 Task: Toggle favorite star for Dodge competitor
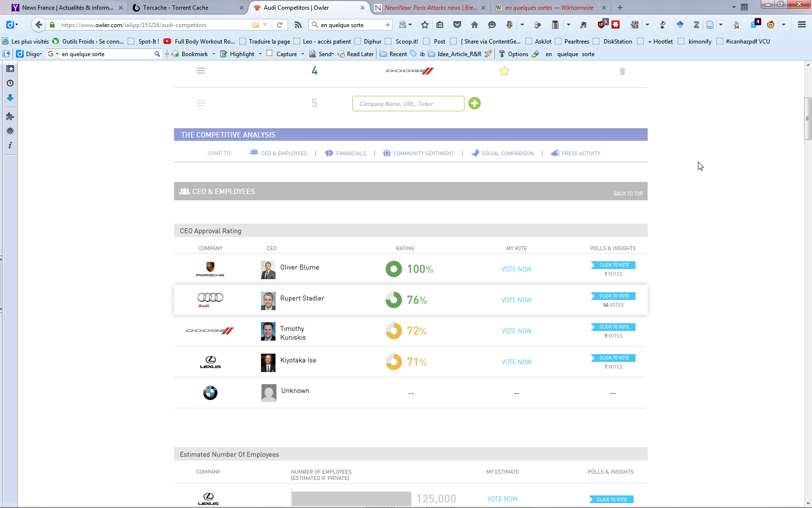click(x=504, y=71)
